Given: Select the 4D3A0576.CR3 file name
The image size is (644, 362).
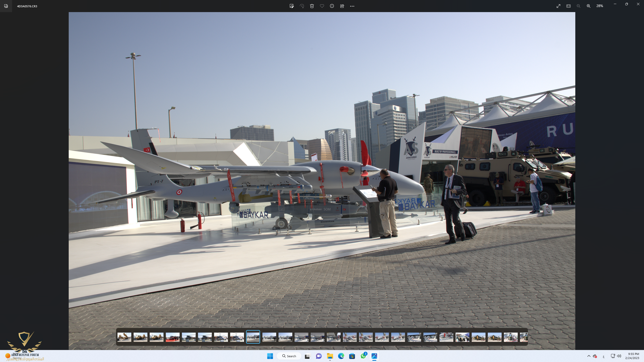Looking at the screenshot, I should (x=27, y=6).
